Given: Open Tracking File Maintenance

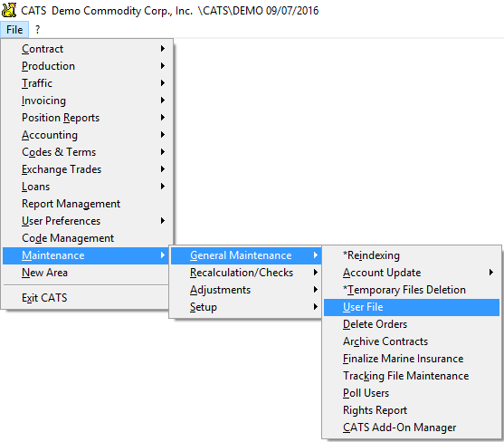Looking at the screenshot, I should coord(412,376).
